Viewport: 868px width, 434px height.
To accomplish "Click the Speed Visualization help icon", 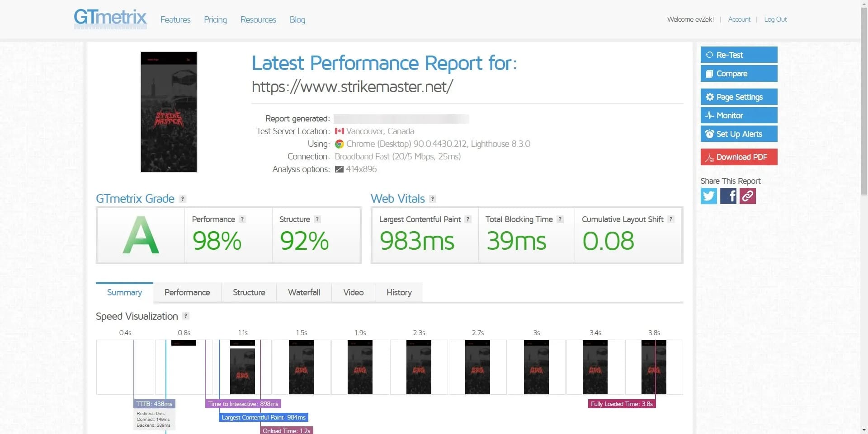I will pyautogui.click(x=185, y=316).
